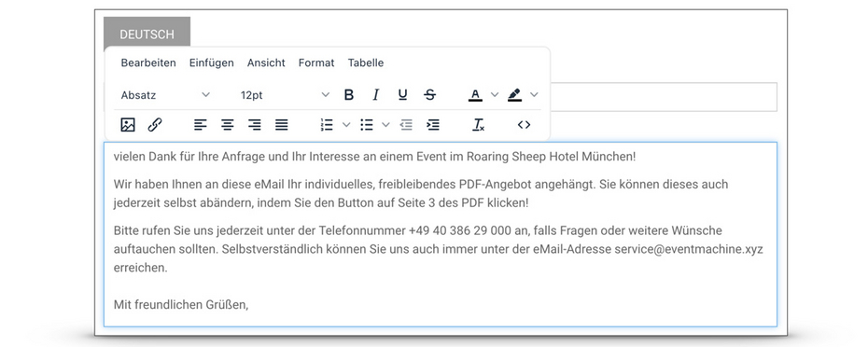The height and width of the screenshot is (347, 868).
Task: Select the DEUTSCH language tab
Action: click(147, 35)
